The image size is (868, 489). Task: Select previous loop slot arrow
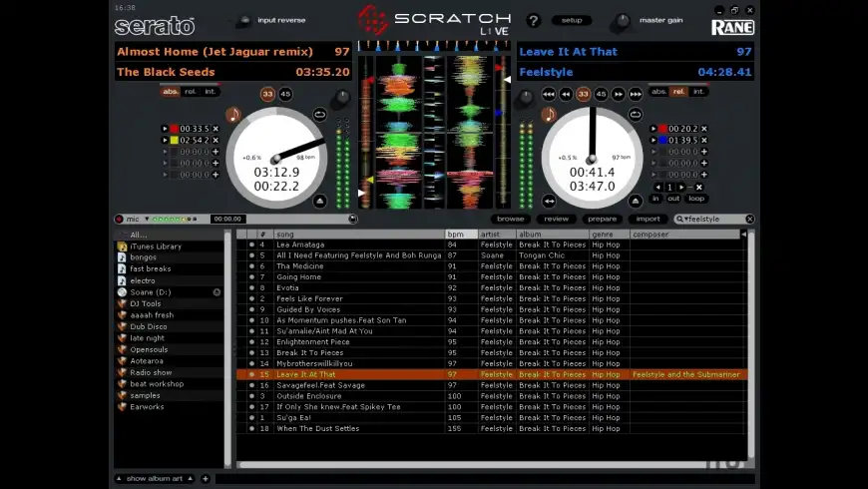click(657, 188)
